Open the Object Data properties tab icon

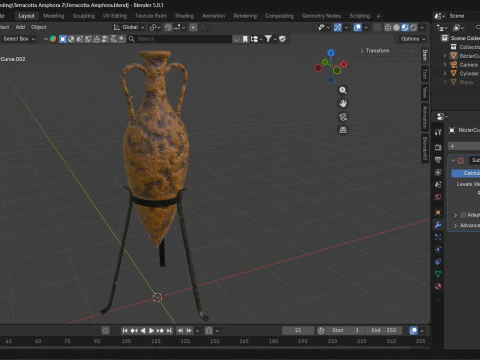pyautogui.click(x=438, y=274)
